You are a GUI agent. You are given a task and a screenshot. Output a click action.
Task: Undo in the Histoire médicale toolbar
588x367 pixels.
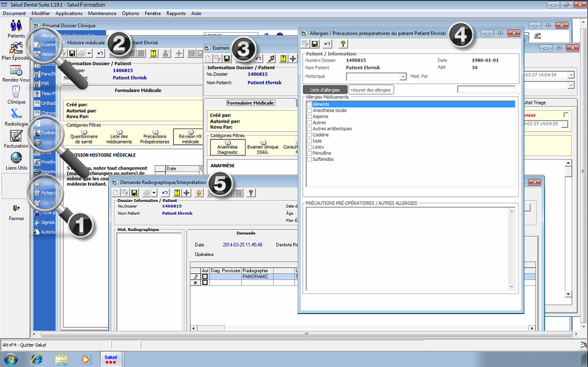click(100, 54)
